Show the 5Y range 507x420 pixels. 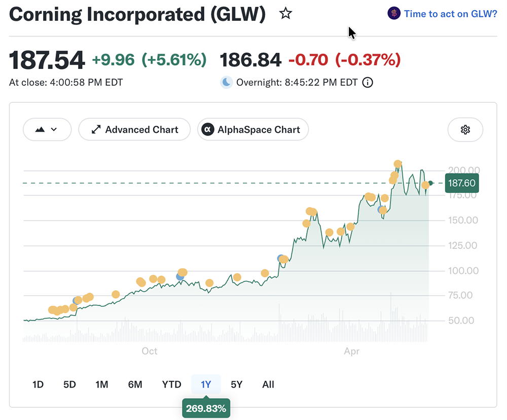pyautogui.click(x=236, y=384)
